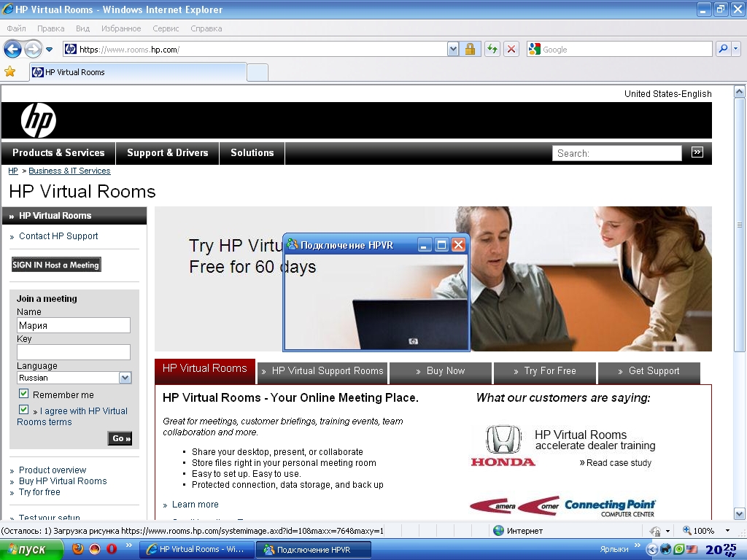This screenshot has width=747, height=560.
Task: Click the page vertical scrollbar thumb
Action: pyautogui.click(x=739, y=225)
